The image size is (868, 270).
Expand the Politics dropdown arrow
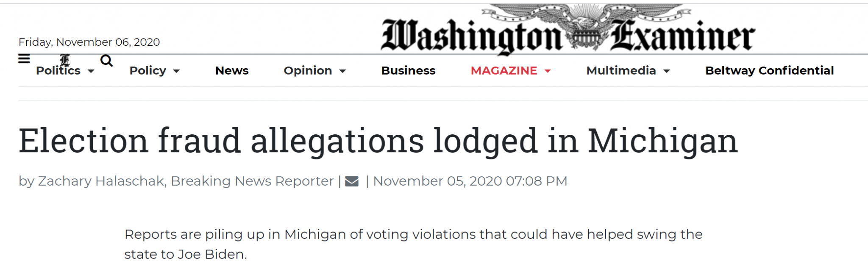coord(91,71)
